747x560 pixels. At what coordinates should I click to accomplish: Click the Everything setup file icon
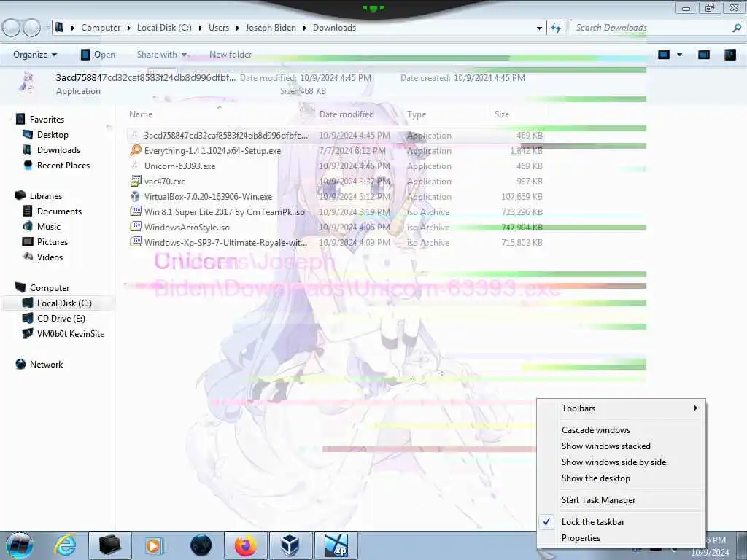[136, 150]
